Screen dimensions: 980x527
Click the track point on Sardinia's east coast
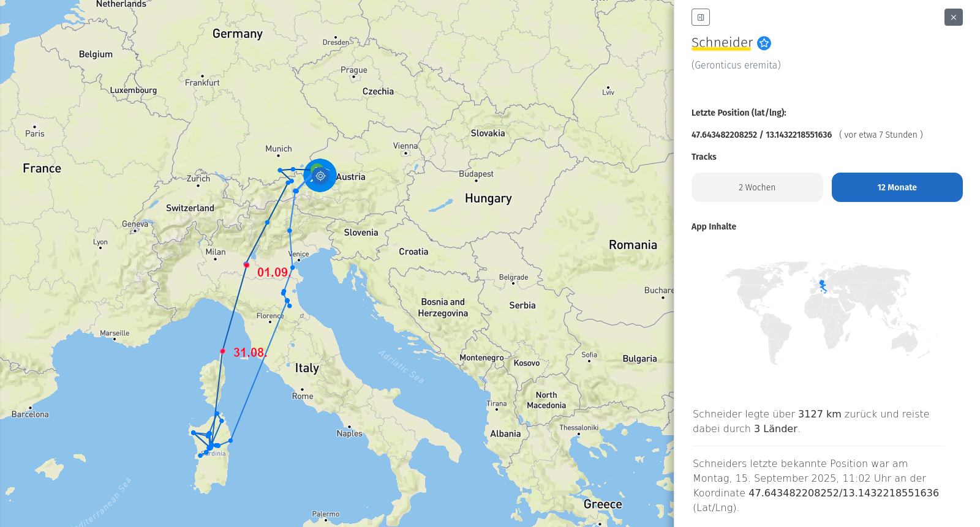point(230,441)
